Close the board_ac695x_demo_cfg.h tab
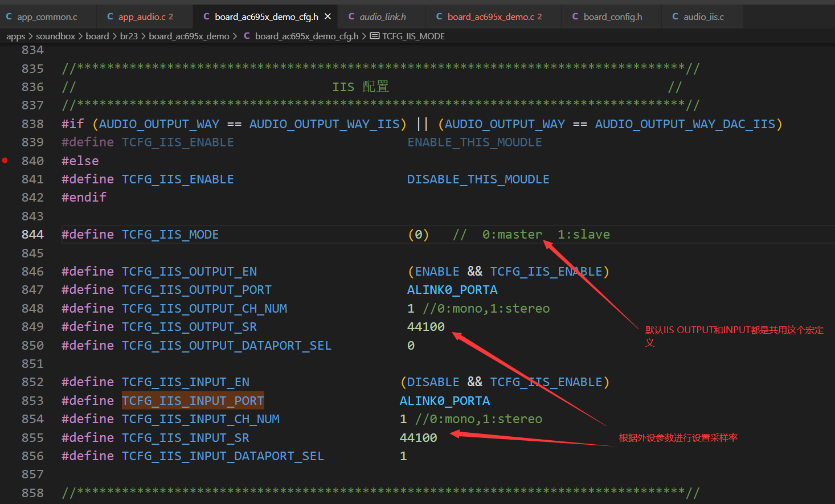 (x=328, y=17)
